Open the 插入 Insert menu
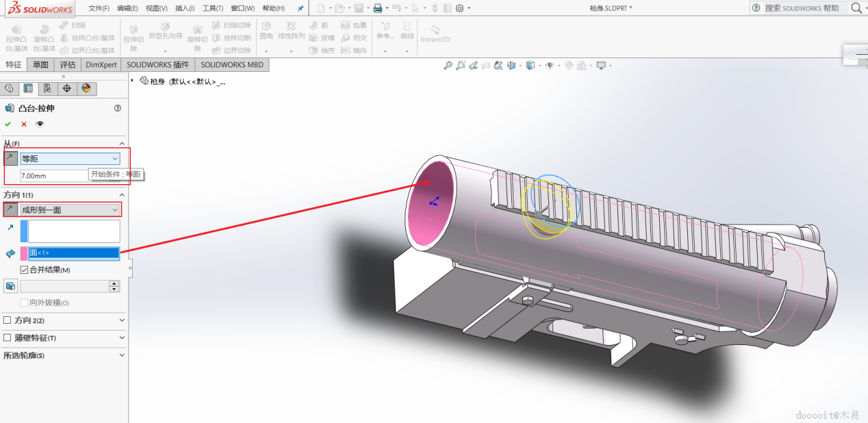 coord(185,8)
